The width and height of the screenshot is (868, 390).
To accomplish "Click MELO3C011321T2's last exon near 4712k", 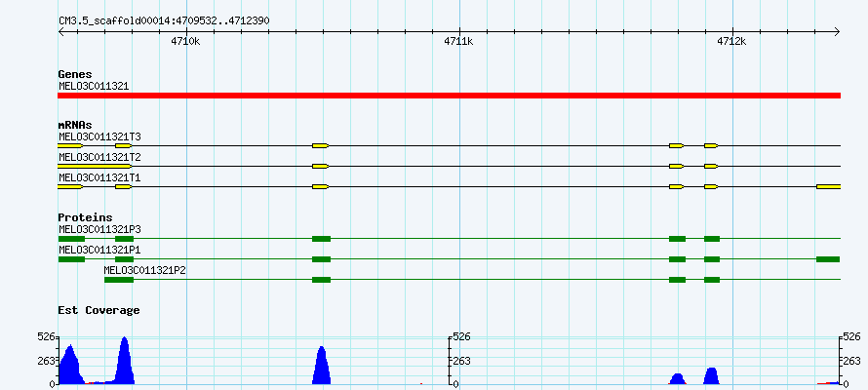I will [711, 166].
